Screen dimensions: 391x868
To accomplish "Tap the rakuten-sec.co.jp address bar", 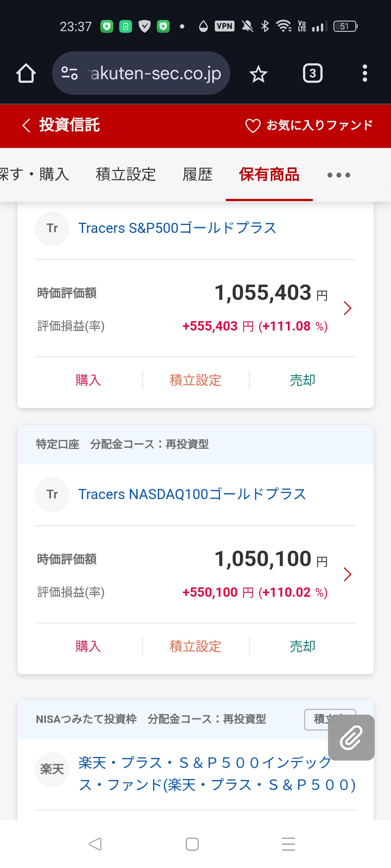I will coord(156,73).
